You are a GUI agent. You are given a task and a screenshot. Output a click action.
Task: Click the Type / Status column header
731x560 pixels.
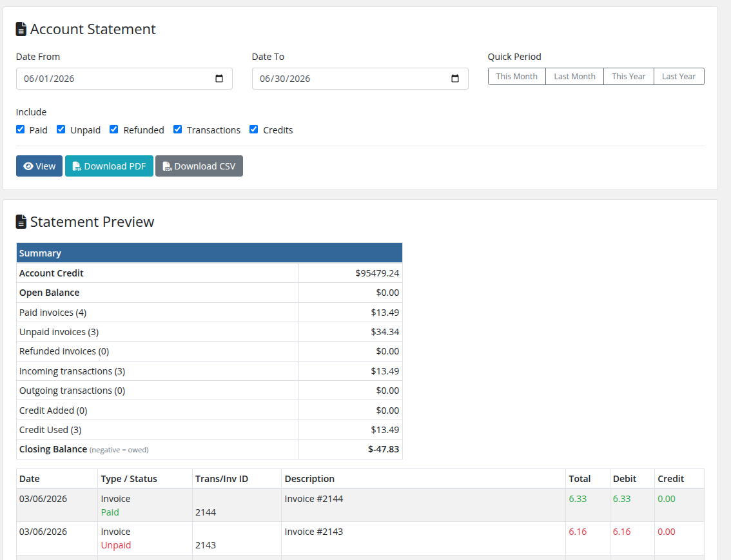coord(145,478)
